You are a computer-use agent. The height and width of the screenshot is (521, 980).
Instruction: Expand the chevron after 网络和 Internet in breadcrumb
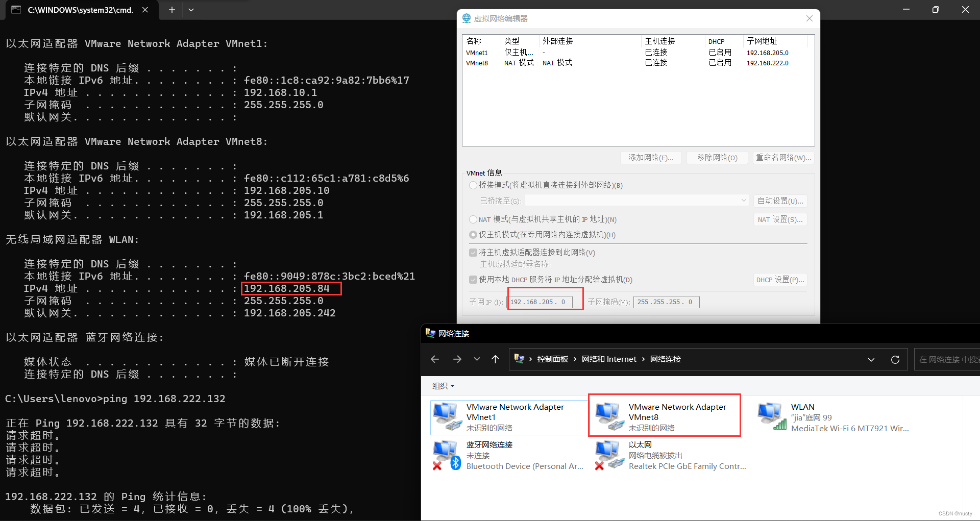pyautogui.click(x=643, y=359)
